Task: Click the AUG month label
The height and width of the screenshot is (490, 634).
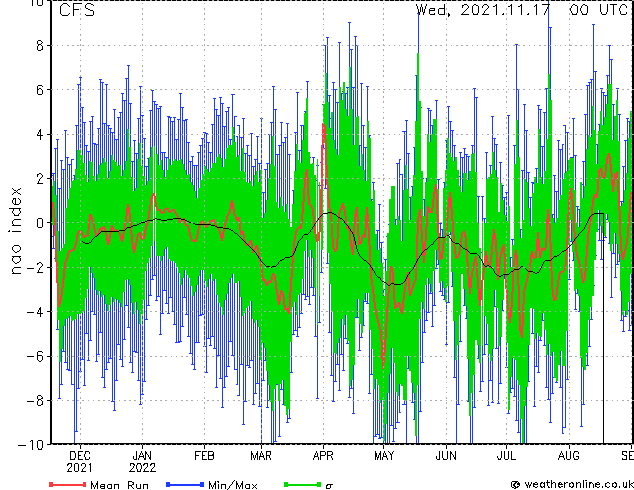Action: tap(568, 456)
